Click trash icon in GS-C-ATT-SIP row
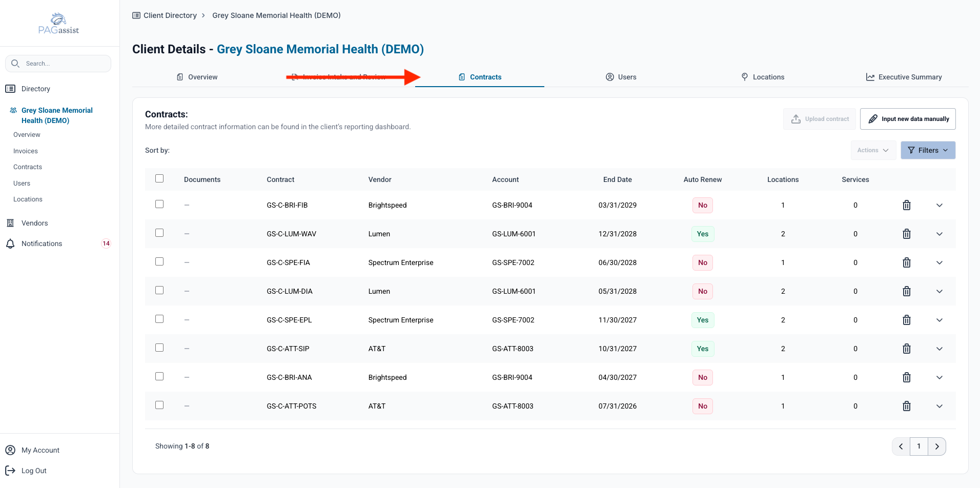980x488 pixels. point(906,349)
